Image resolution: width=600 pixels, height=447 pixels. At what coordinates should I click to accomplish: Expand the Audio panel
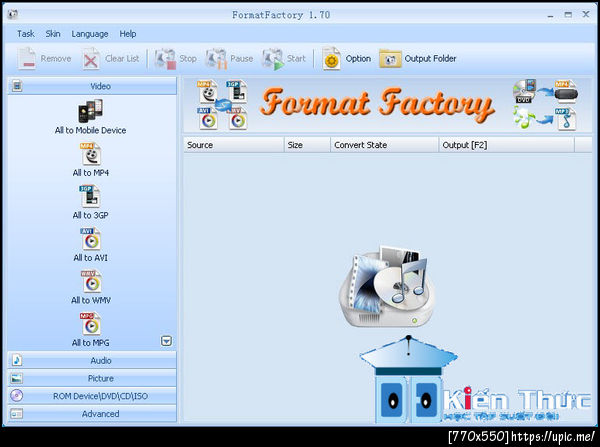92,361
